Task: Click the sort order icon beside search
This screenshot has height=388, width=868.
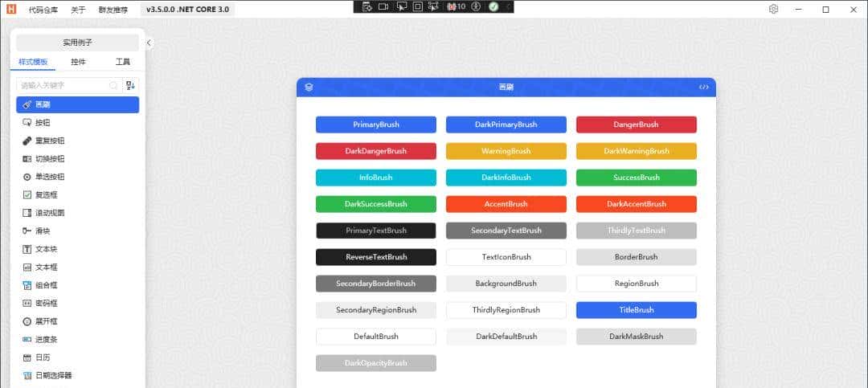Action: tap(131, 85)
